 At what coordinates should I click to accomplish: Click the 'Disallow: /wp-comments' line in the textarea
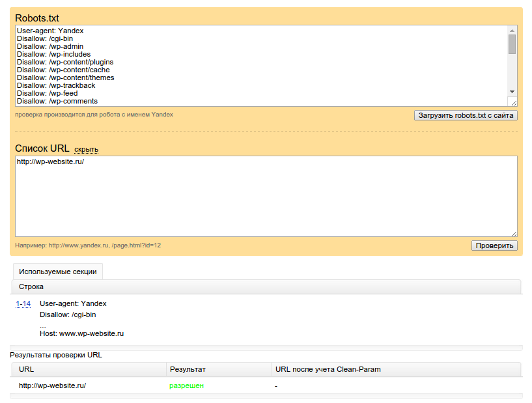point(57,101)
